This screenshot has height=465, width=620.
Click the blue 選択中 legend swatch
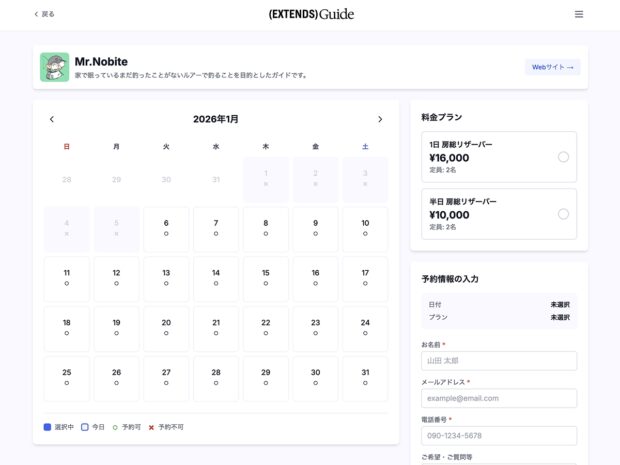click(x=47, y=427)
